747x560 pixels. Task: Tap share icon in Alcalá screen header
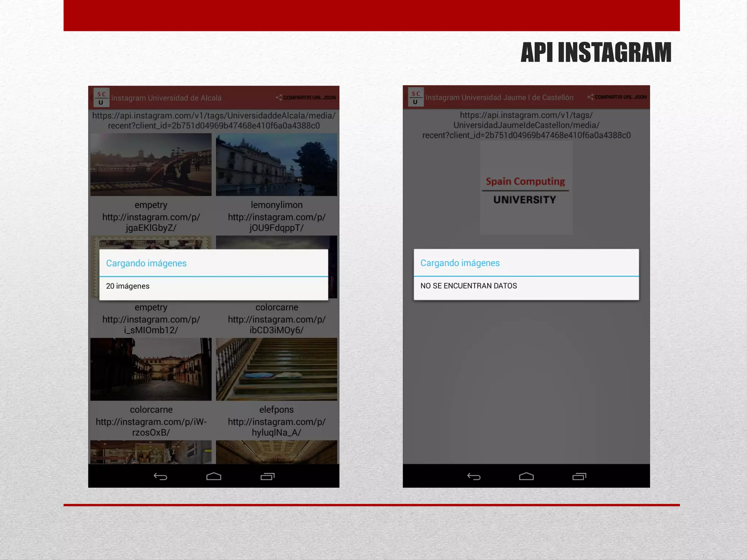279,97
